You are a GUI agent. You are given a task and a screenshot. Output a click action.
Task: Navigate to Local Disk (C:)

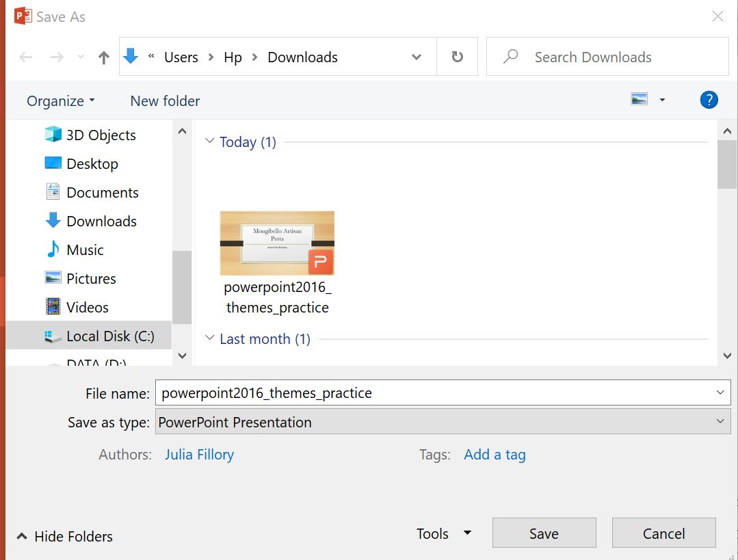[x=109, y=336]
